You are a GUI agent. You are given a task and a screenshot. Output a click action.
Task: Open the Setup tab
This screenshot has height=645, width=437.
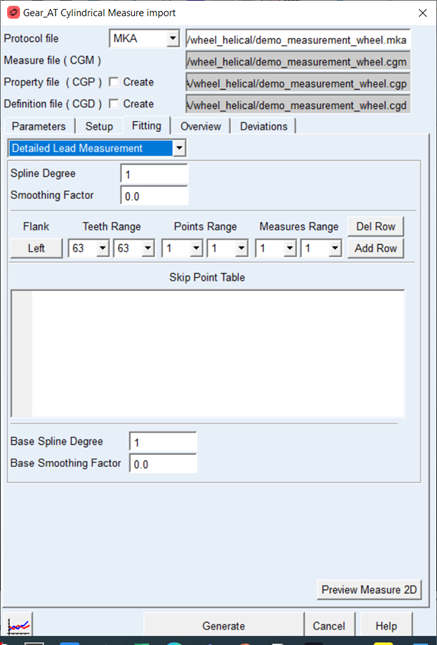[99, 126]
